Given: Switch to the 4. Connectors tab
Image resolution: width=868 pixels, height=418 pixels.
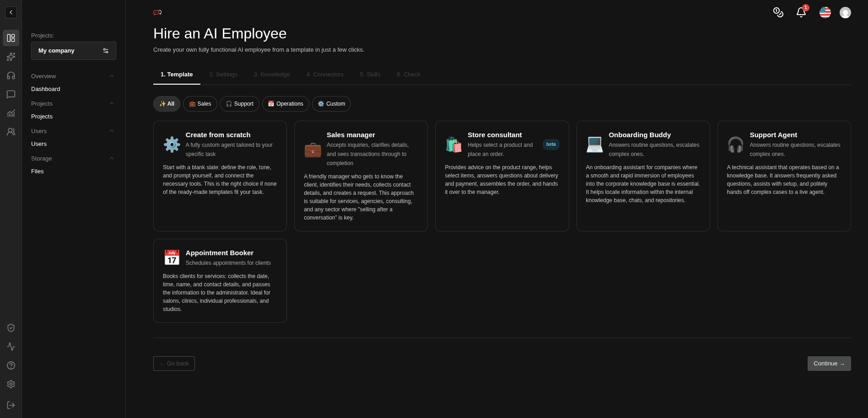Looking at the screenshot, I should coord(325,75).
